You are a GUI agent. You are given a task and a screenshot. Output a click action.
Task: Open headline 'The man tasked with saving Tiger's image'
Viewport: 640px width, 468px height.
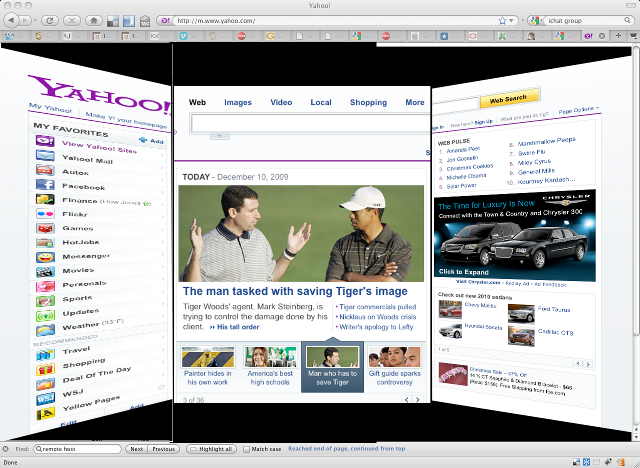(295, 291)
